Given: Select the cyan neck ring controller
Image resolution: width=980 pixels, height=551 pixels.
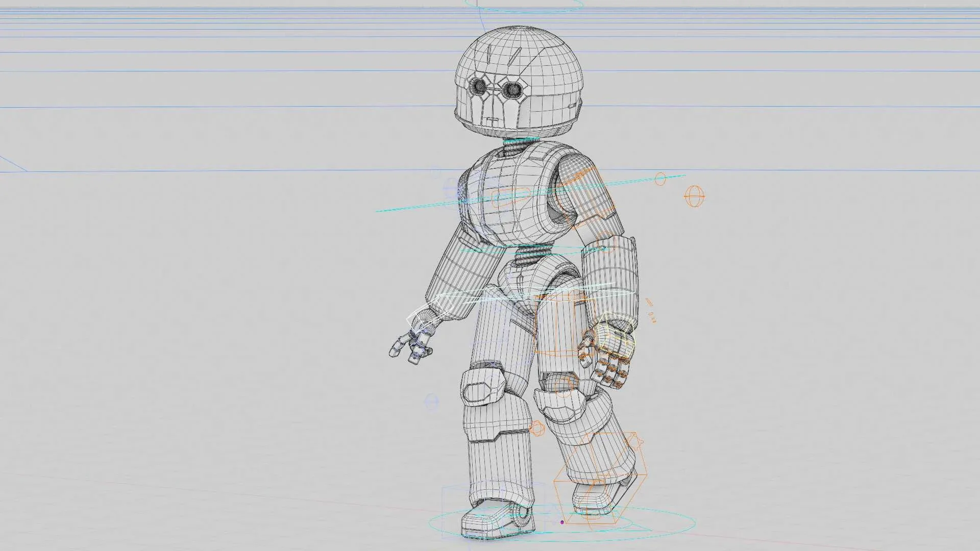Looking at the screenshot, I should pyautogui.click(x=521, y=138).
